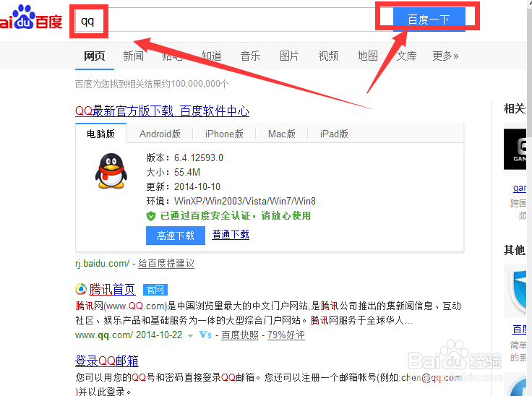Select the Android版 tab
The image size is (532, 396).
point(160,134)
